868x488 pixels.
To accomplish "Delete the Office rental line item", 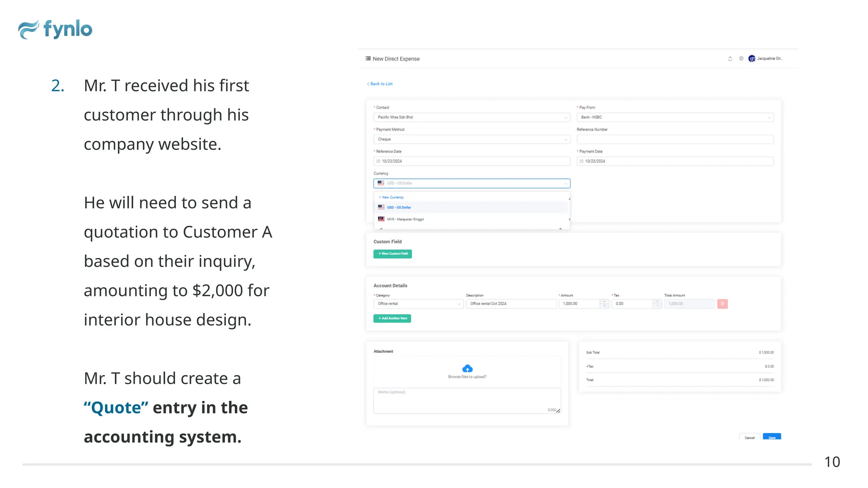I will 722,304.
